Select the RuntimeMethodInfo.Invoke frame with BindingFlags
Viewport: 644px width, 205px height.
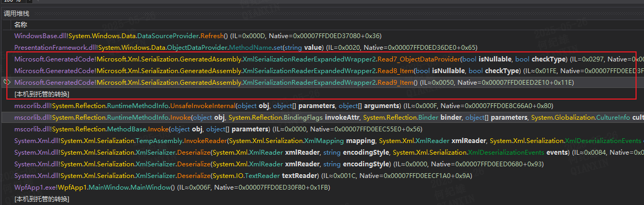(329, 117)
